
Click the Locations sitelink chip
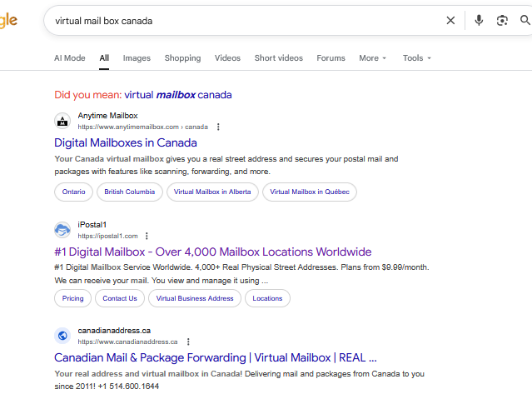tap(267, 298)
